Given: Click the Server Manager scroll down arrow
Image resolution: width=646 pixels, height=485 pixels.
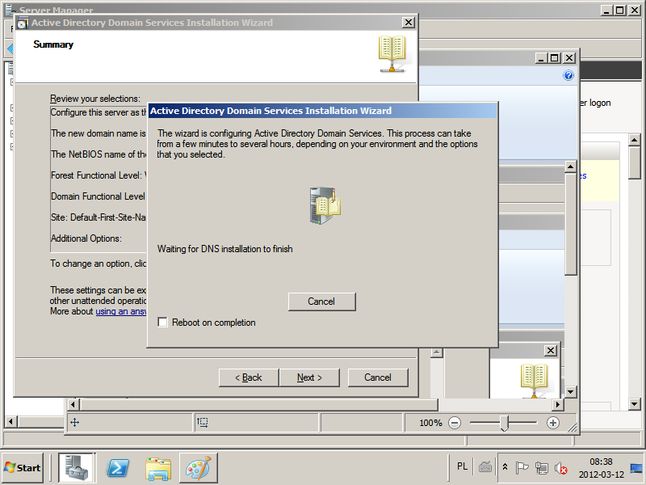Looking at the screenshot, I should [x=634, y=404].
